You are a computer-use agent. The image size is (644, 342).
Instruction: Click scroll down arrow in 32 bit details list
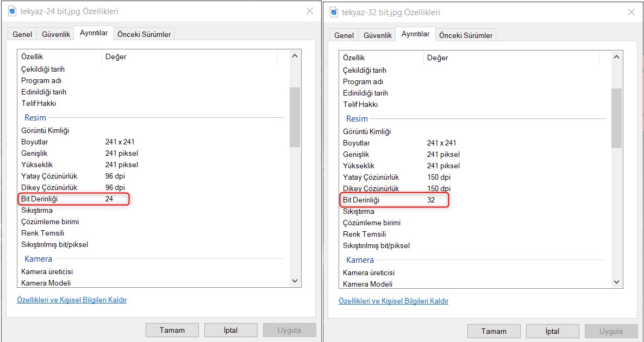point(617,282)
